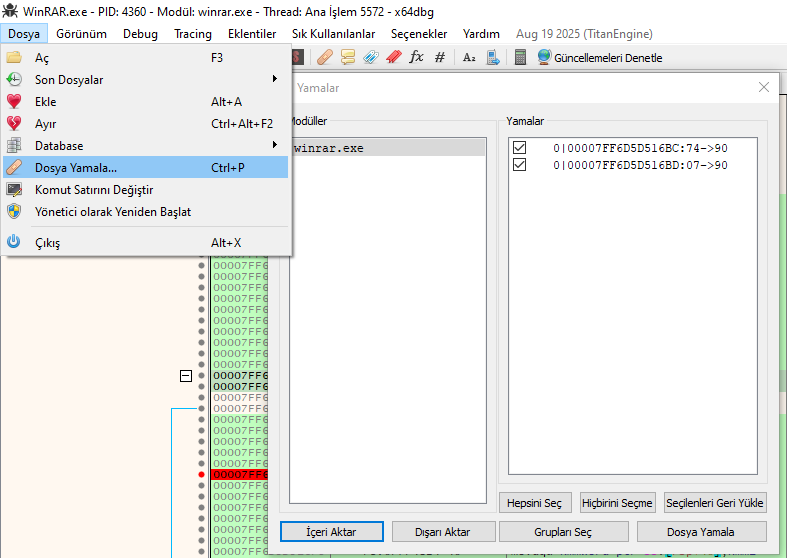Screen dimensions: 787x558
Task: Click the database icon in Dosya menu
Action: click(14, 146)
